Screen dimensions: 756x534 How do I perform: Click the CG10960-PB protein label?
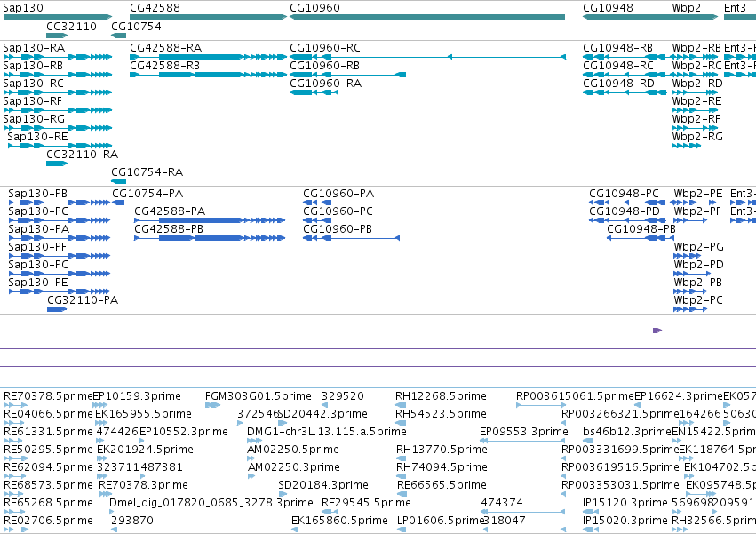point(338,229)
